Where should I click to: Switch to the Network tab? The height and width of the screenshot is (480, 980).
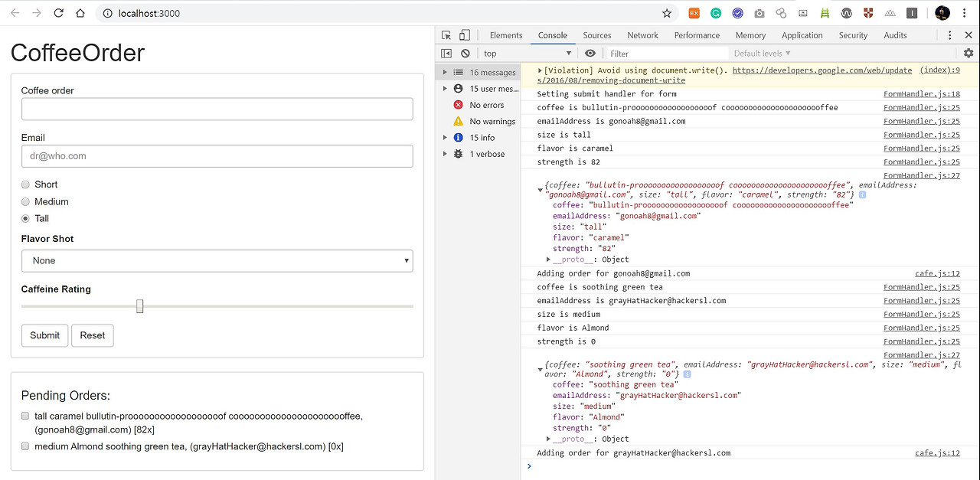(642, 35)
